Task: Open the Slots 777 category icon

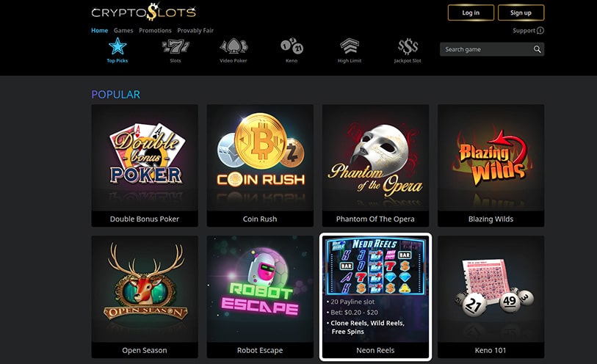Action: coord(176,46)
